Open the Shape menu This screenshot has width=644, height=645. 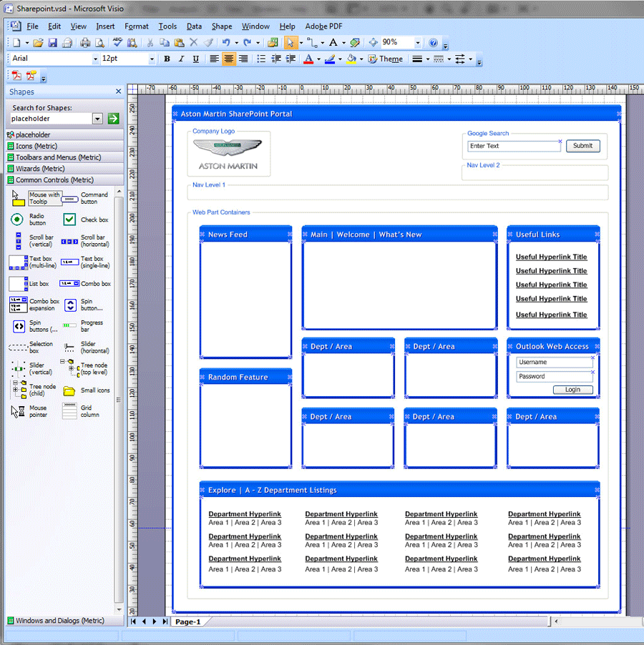[x=222, y=26]
